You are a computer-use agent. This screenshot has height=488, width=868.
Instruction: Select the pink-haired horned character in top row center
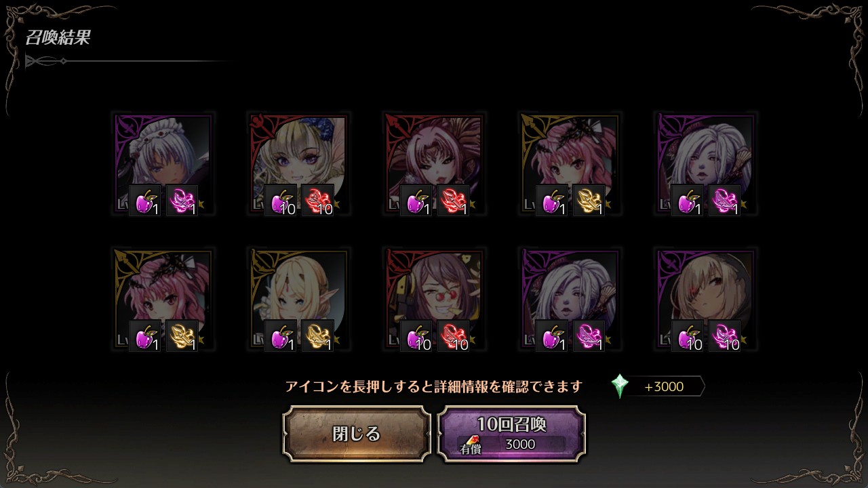(x=434, y=164)
